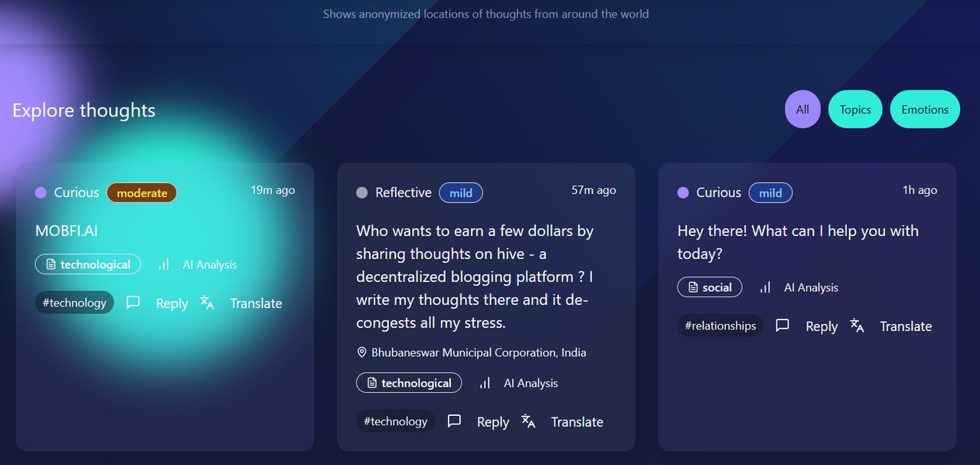
Task: Click the Bhubaneswar Municipal Corporation, India location
Action: coord(479,352)
